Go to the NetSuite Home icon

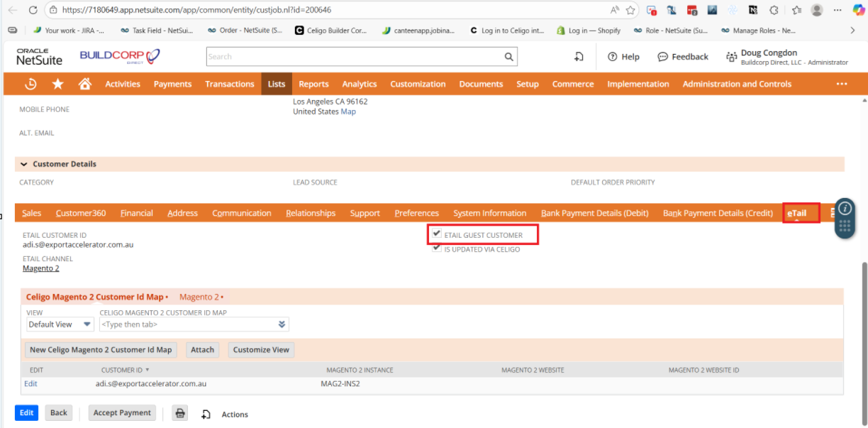pyautogui.click(x=85, y=84)
